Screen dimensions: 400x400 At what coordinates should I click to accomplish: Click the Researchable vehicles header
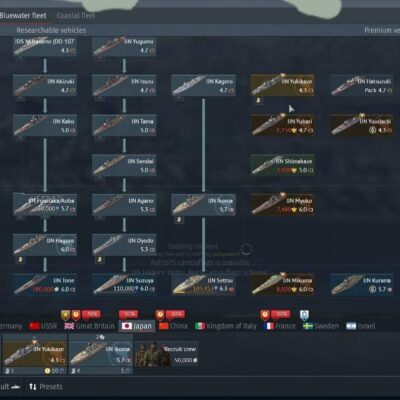click(x=51, y=30)
